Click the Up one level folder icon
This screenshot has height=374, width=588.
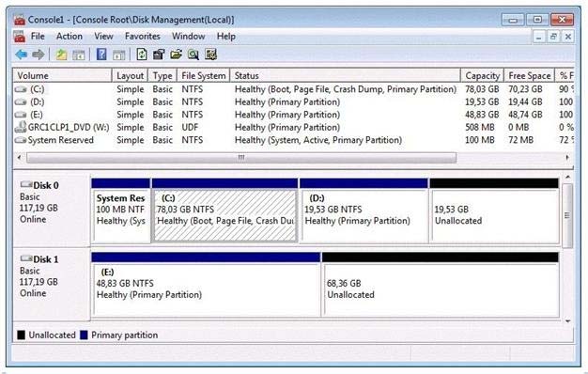(61, 55)
